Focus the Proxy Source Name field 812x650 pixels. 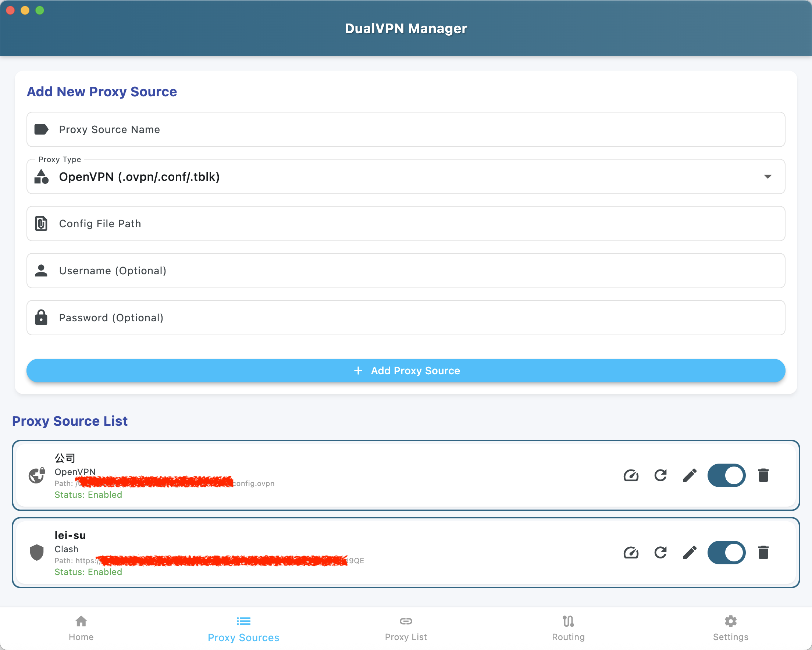[405, 129]
